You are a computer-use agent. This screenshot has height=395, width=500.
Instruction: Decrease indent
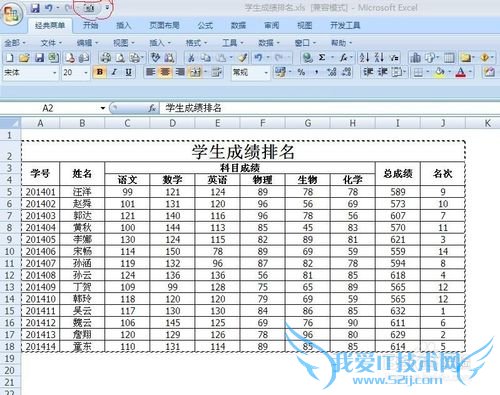pyautogui.click(x=368, y=72)
